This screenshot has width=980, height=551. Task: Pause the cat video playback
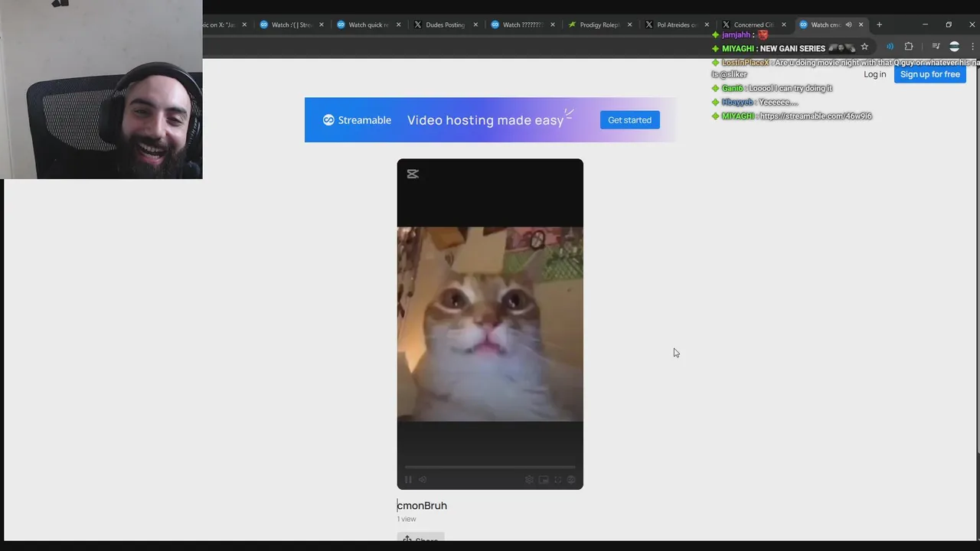pyautogui.click(x=408, y=480)
